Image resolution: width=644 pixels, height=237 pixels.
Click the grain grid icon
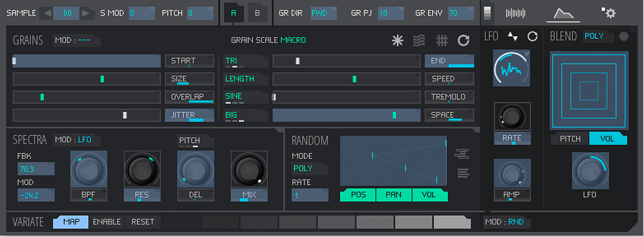[x=441, y=40]
